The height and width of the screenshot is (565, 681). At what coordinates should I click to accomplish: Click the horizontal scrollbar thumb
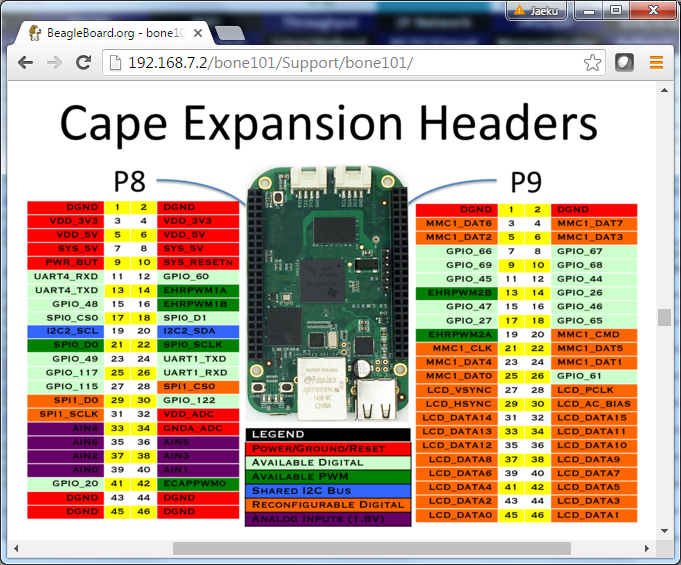[372, 548]
